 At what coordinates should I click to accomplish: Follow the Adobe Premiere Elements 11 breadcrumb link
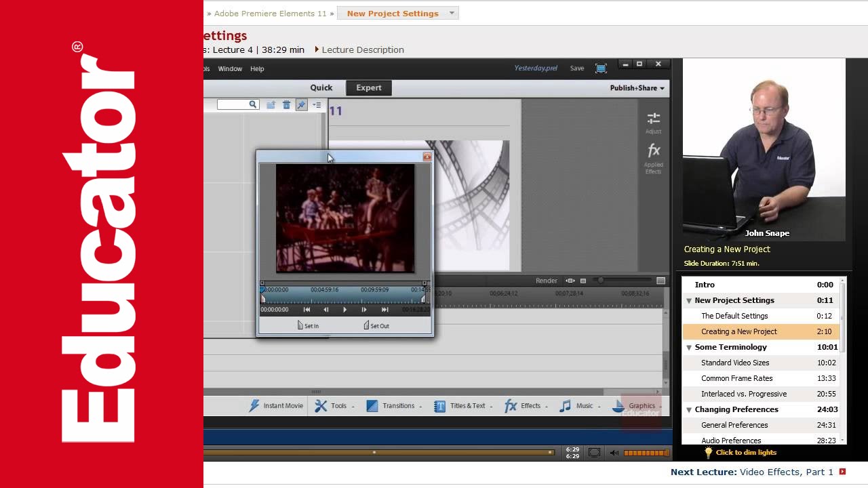coord(271,14)
